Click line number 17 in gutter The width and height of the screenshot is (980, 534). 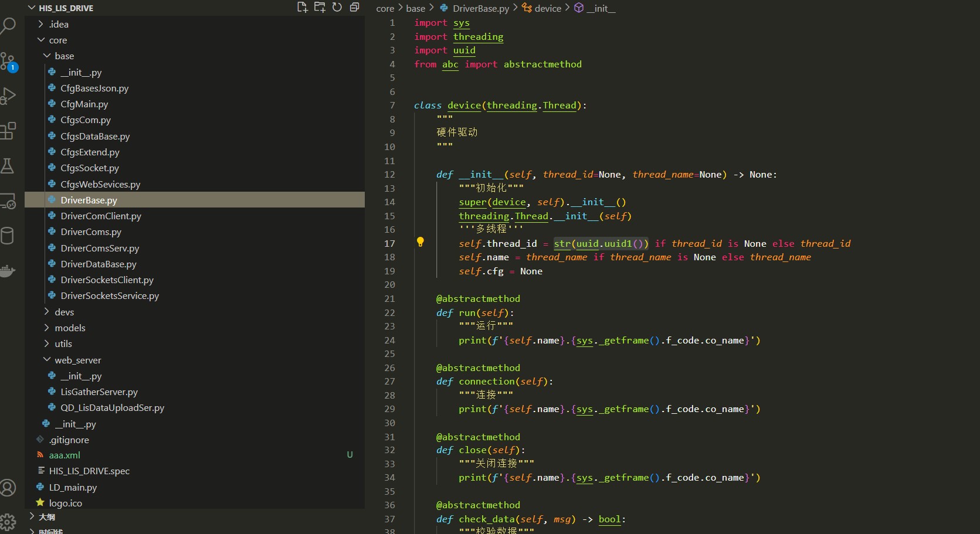389,243
